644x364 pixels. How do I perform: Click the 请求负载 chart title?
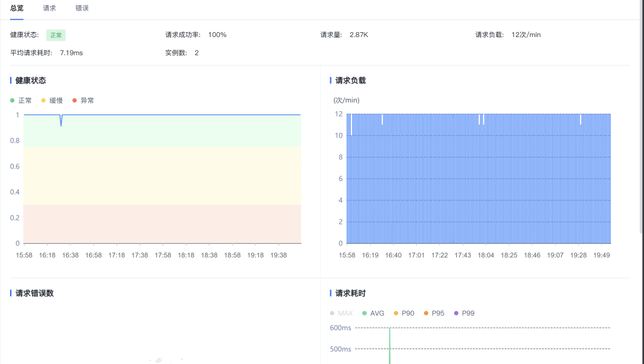click(x=351, y=80)
